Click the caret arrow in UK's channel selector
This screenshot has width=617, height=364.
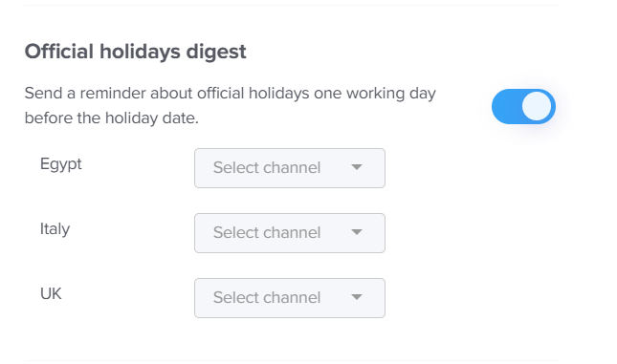[x=357, y=297]
